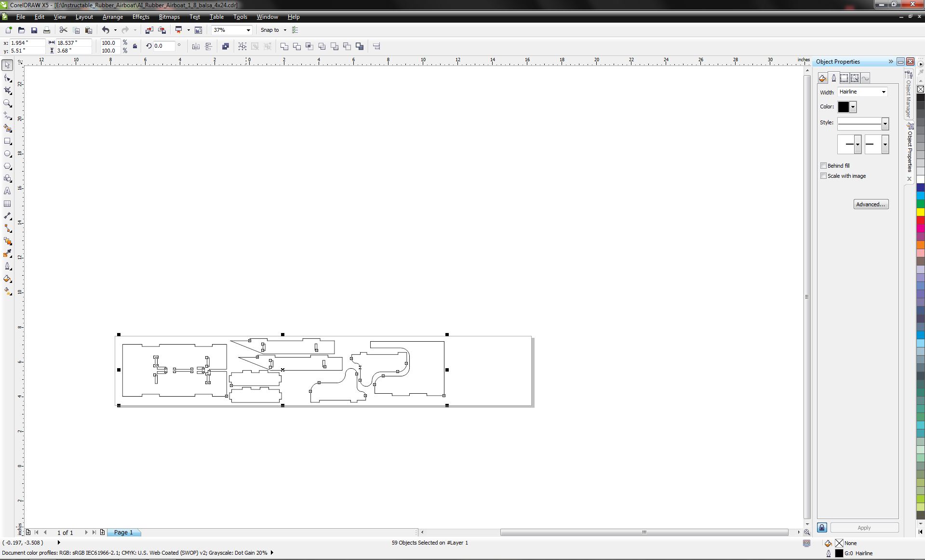The width and height of the screenshot is (925, 560).
Task: Click the Import icon
Action: [x=149, y=30]
